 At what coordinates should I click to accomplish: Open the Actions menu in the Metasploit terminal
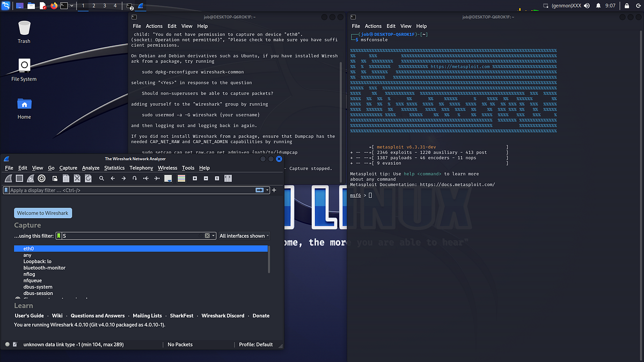373,26
